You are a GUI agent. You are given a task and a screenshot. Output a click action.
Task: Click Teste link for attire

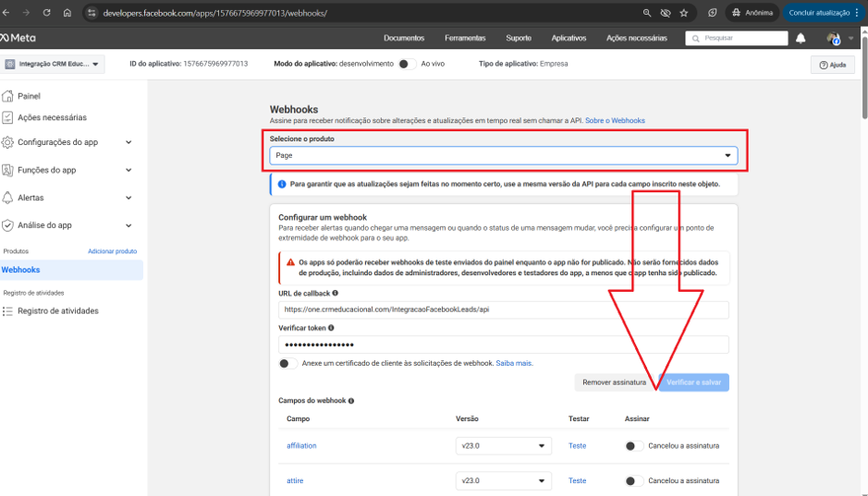(577, 480)
